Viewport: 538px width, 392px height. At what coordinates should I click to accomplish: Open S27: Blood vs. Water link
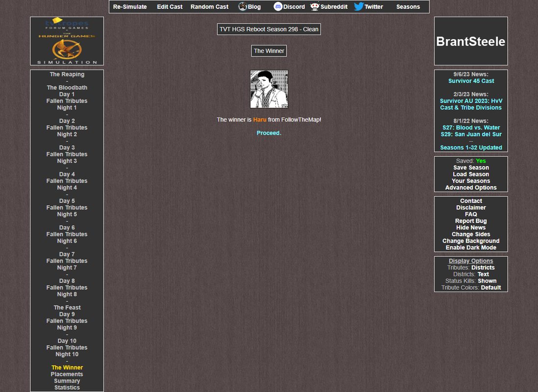coord(471,128)
